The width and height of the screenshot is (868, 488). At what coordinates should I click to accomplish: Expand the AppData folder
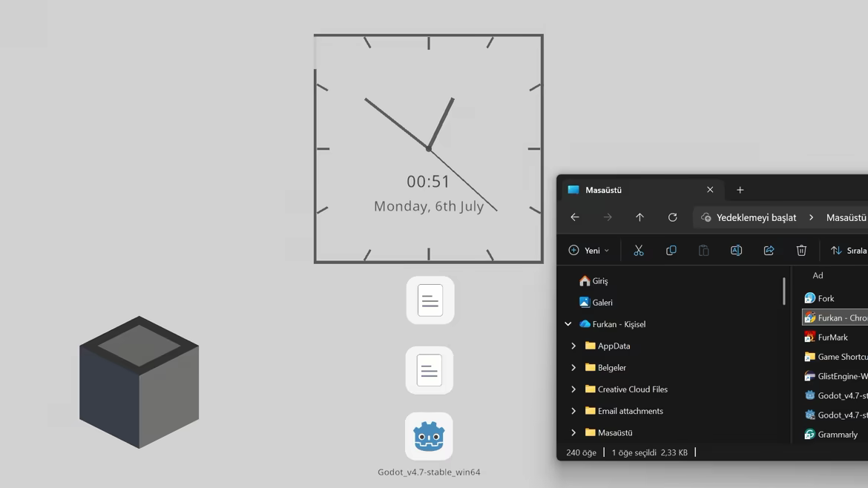coord(573,346)
